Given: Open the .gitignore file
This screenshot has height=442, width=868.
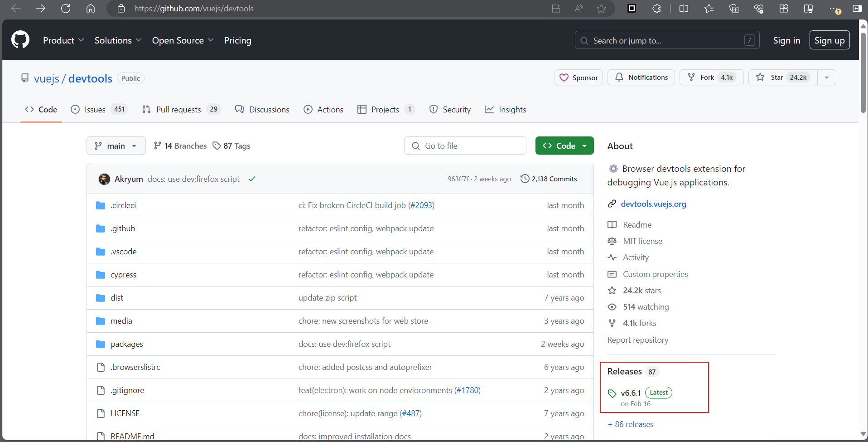Looking at the screenshot, I should (127, 390).
